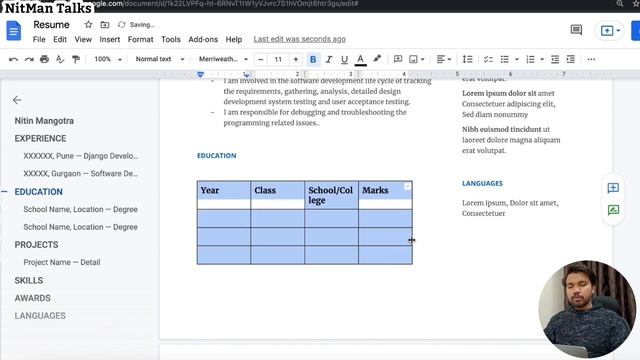Open numbered list options arrow
Image resolution: width=640 pixels, height=360 pixels.
tap(542, 60)
